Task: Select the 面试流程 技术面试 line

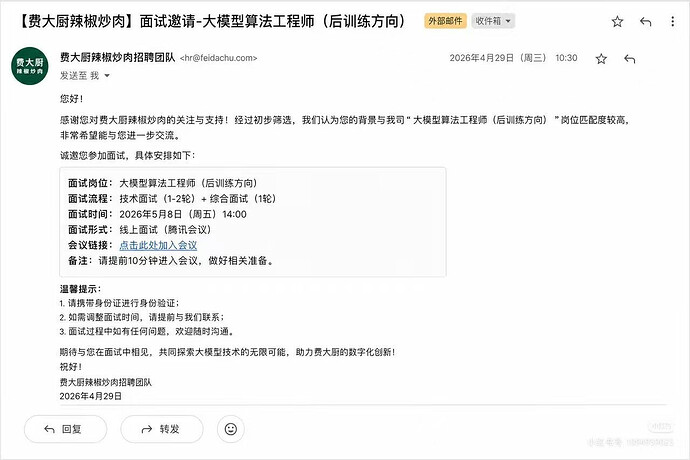Action: tap(172, 199)
